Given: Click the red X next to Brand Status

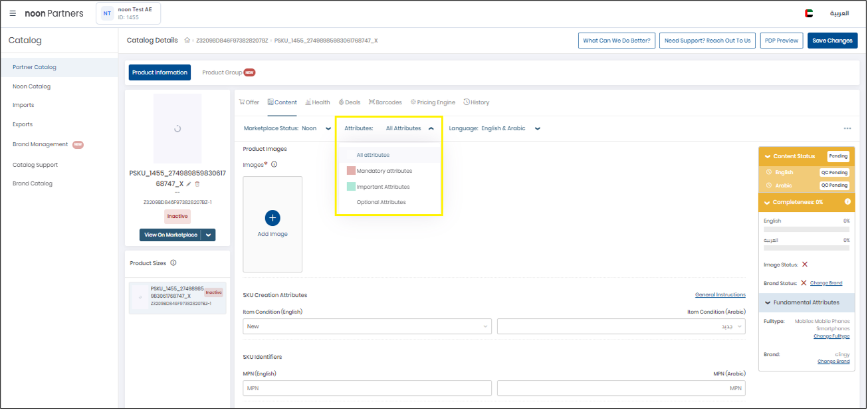Looking at the screenshot, I should pos(804,282).
